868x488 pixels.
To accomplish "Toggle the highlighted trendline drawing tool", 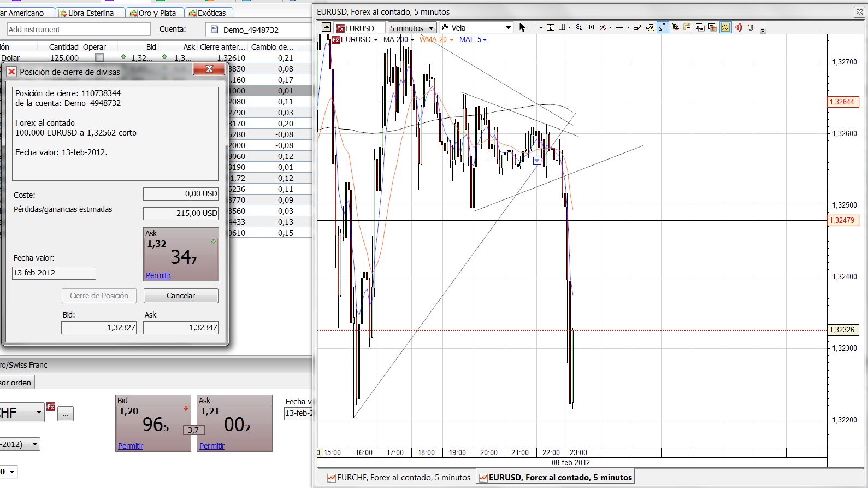I will coord(662,27).
